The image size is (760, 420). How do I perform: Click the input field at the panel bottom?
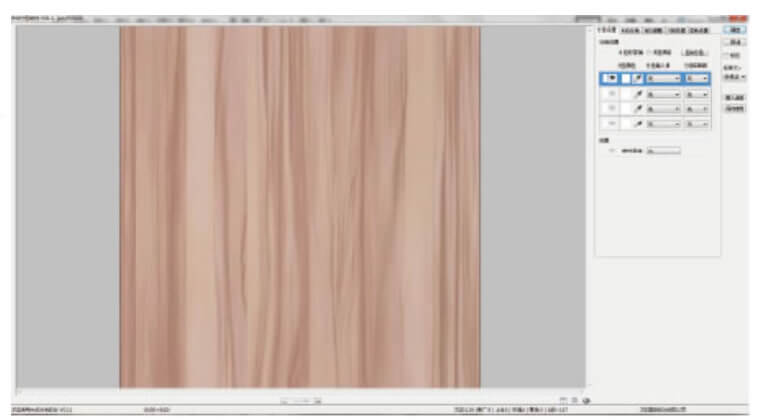pyautogui.click(x=663, y=151)
